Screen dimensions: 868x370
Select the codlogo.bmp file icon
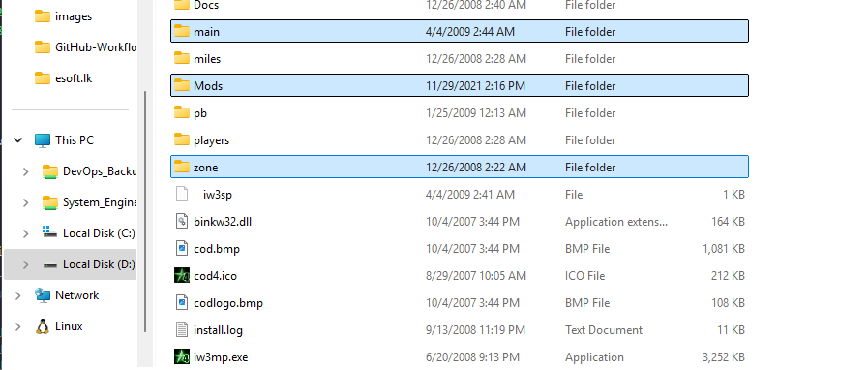pos(182,302)
